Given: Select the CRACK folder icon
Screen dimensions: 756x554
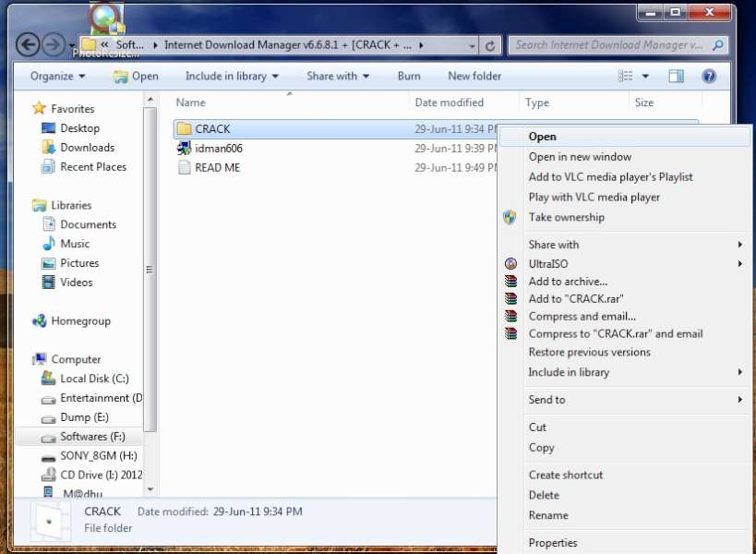Looking at the screenshot, I should pos(185,128).
